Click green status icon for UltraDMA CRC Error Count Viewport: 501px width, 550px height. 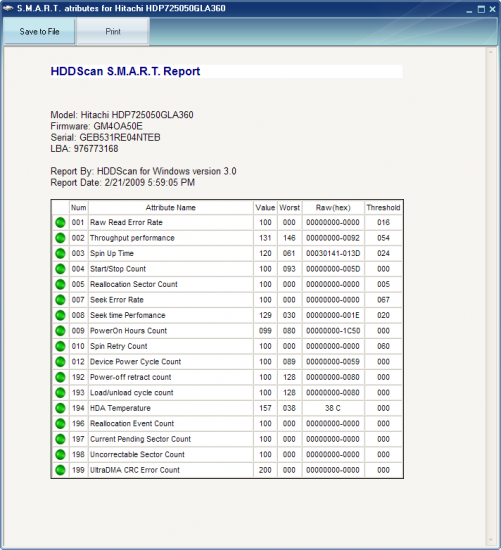(60, 470)
